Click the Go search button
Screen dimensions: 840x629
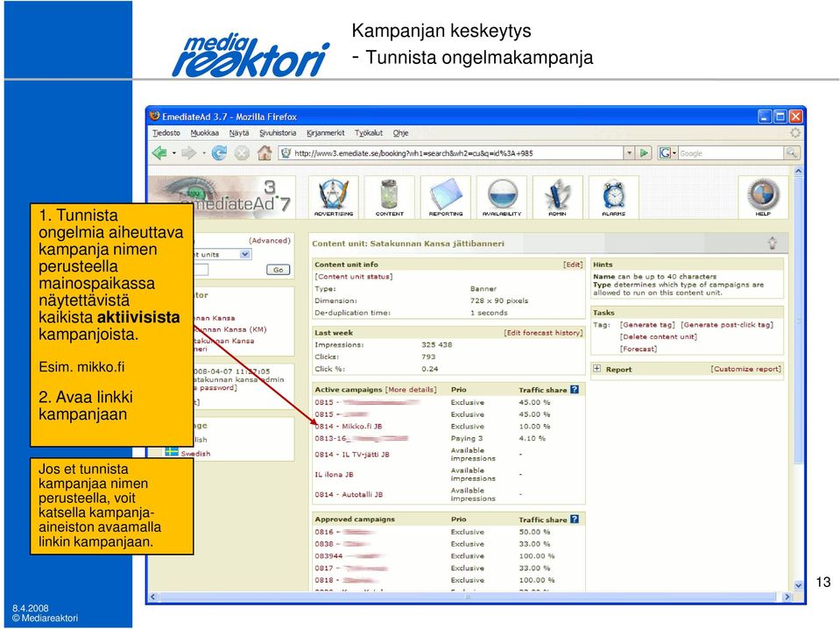point(278,270)
